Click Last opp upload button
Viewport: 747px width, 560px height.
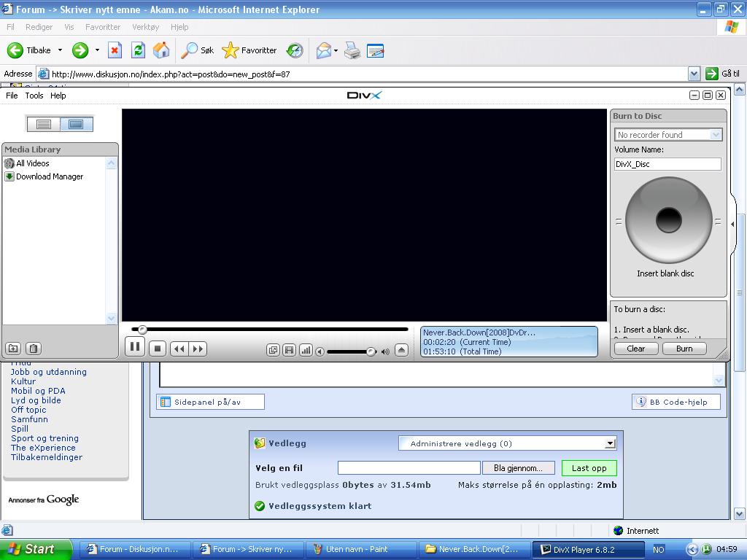[589, 468]
